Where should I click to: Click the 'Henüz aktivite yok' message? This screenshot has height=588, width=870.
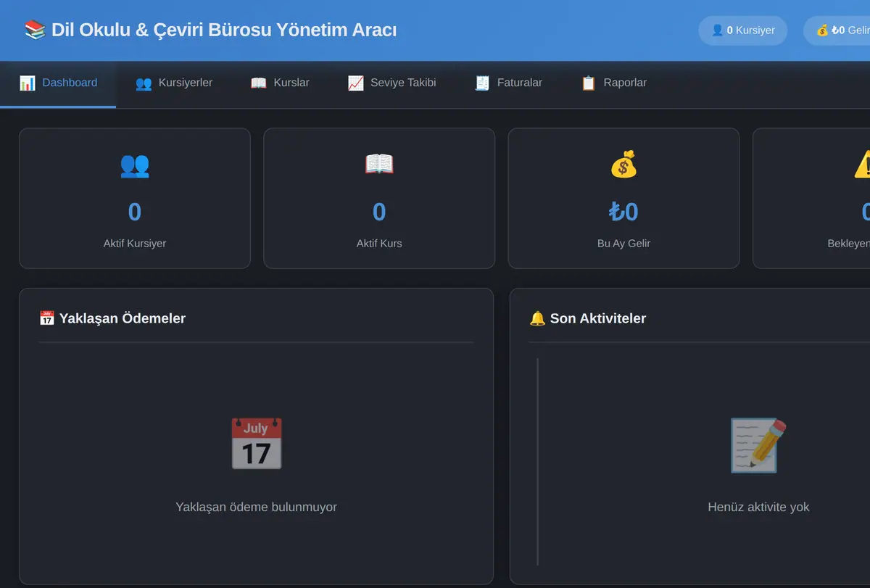758,507
